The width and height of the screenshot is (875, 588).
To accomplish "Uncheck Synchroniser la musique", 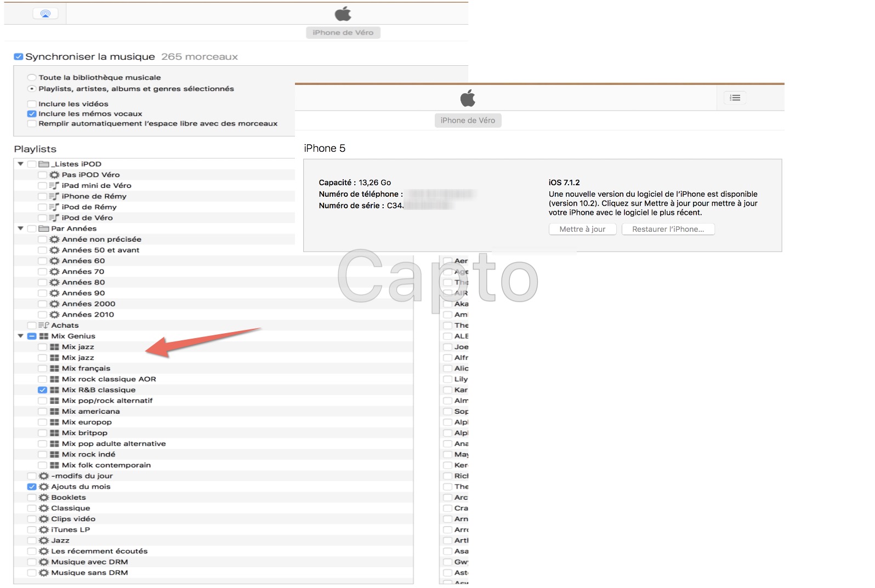I will point(19,56).
